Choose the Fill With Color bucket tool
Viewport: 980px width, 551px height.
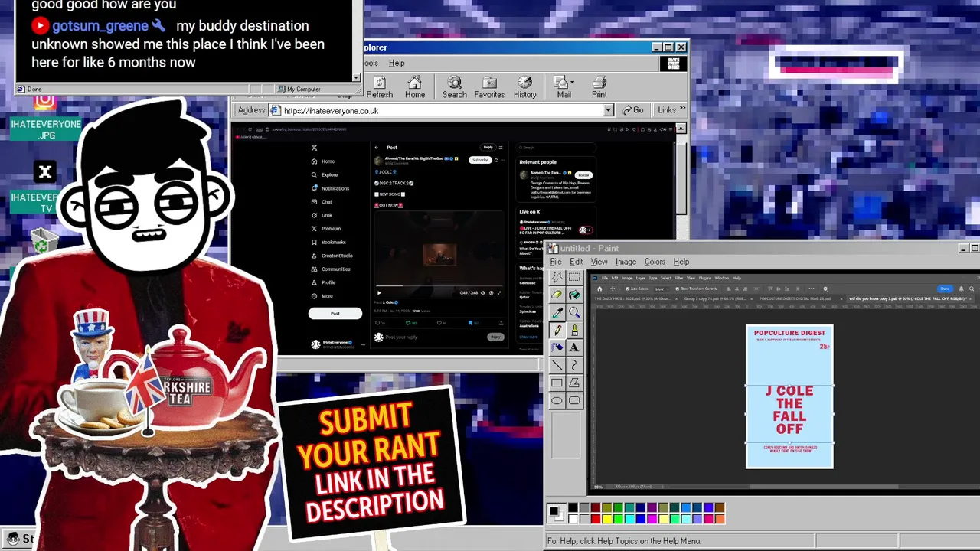coord(574,295)
